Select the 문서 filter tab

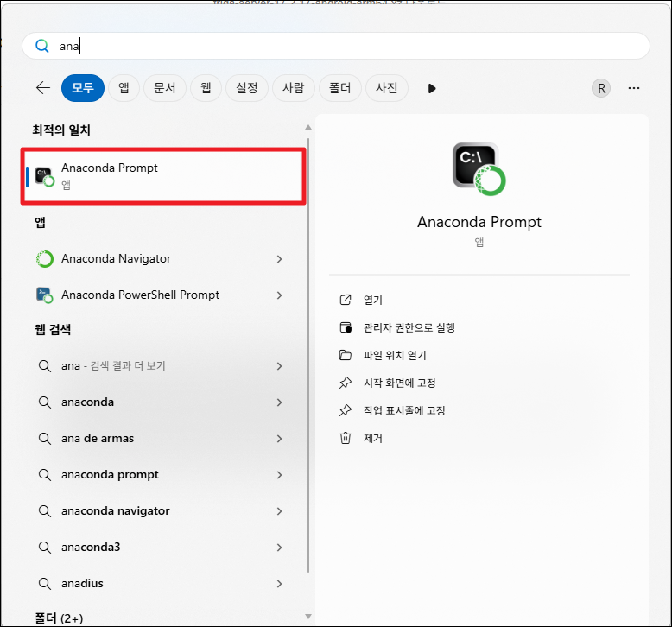tap(165, 88)
